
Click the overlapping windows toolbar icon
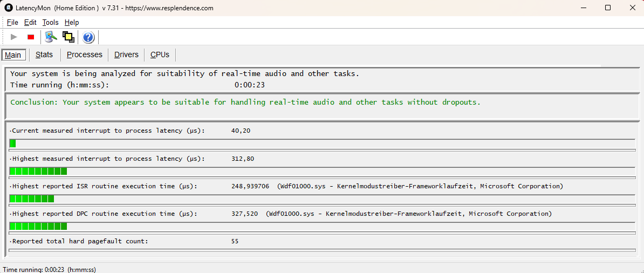pos(68,37)
